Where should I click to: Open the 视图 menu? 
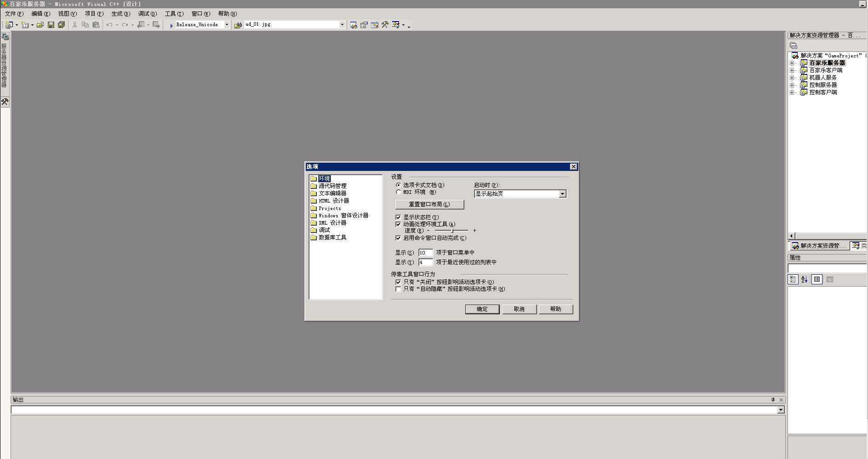point(67,14)
